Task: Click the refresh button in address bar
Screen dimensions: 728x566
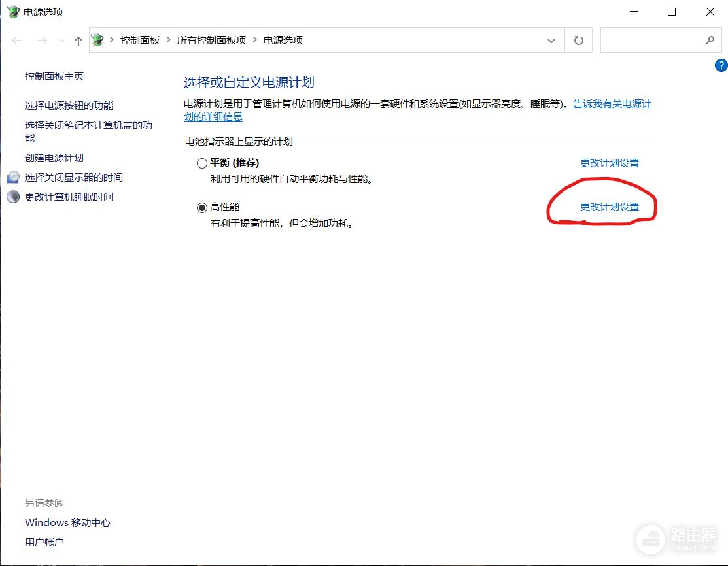Action: tap(578, 41)
